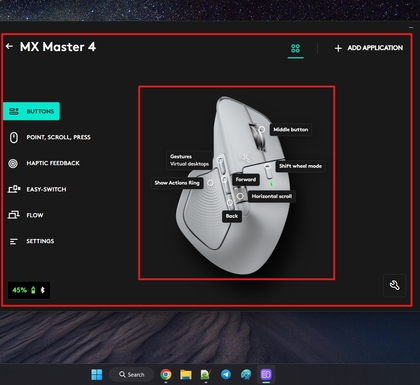Click the green battery charging icon

pyautogui.click(x=33, y=290)
